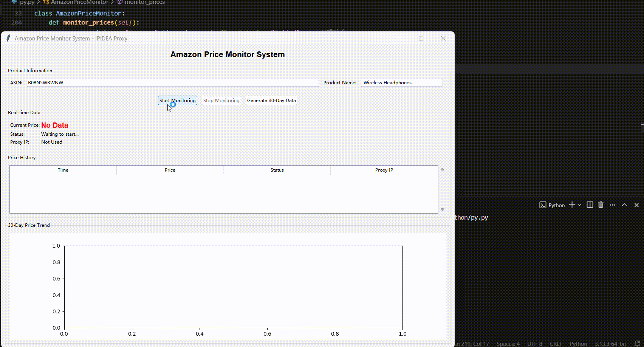
Task: Open the Python terminal profile in VS Code
Action: pos(552,205)
